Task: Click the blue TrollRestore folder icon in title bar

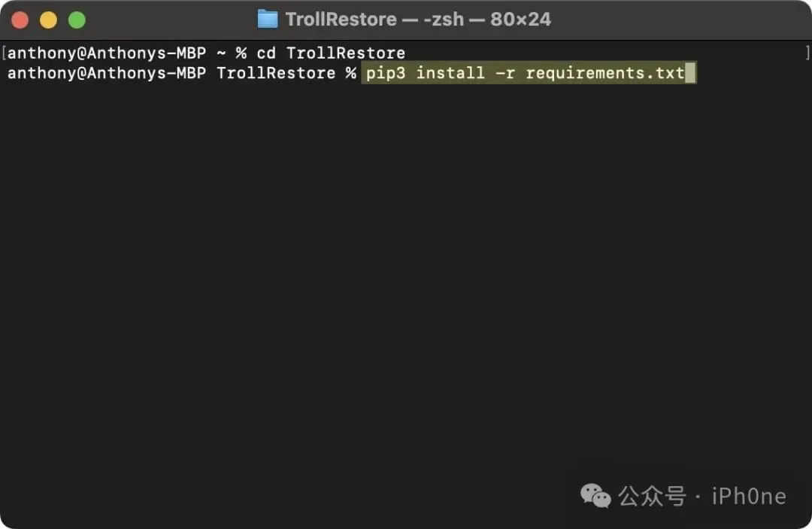Action: 268,19
